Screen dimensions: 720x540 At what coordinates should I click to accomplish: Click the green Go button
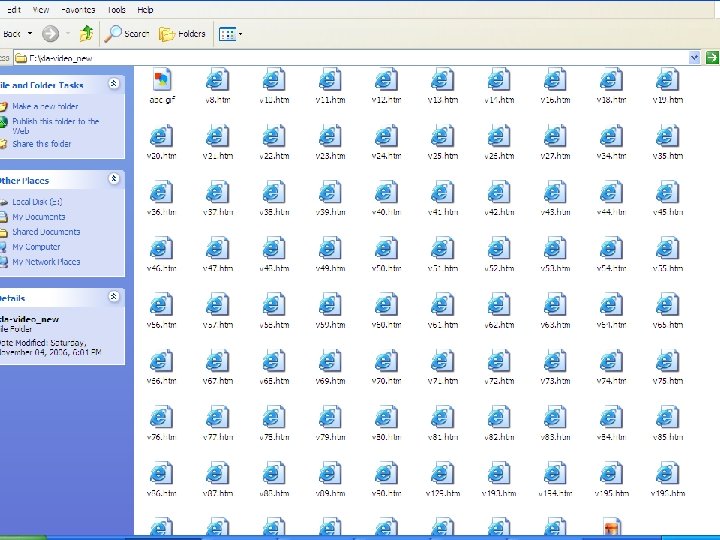(712, 57)
